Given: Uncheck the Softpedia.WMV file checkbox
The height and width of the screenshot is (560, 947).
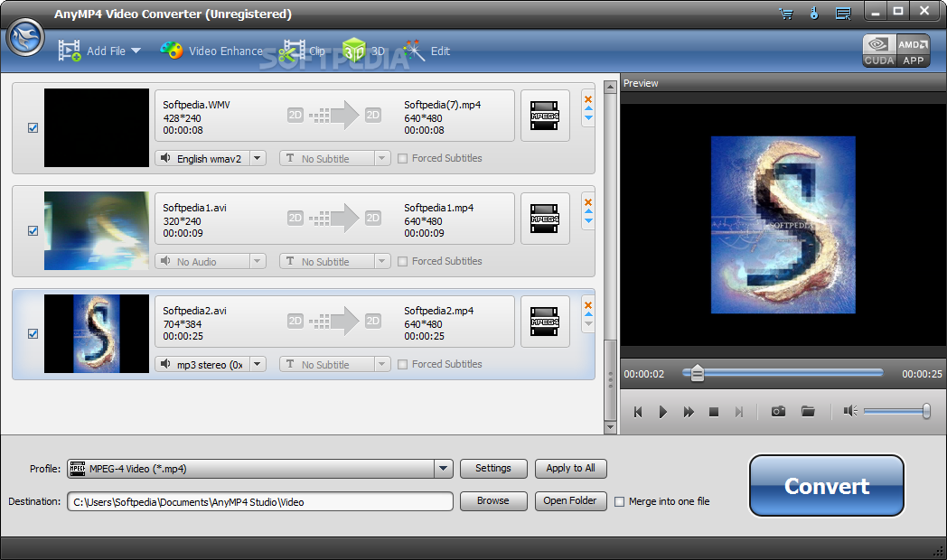Looking at the screenshot, I should tap(33, 128).
